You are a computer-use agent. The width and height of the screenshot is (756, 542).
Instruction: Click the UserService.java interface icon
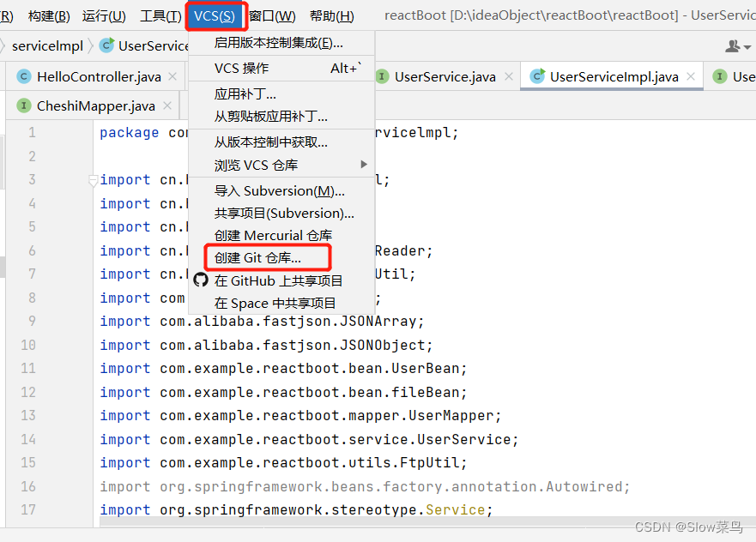click(x=382, y=76)
